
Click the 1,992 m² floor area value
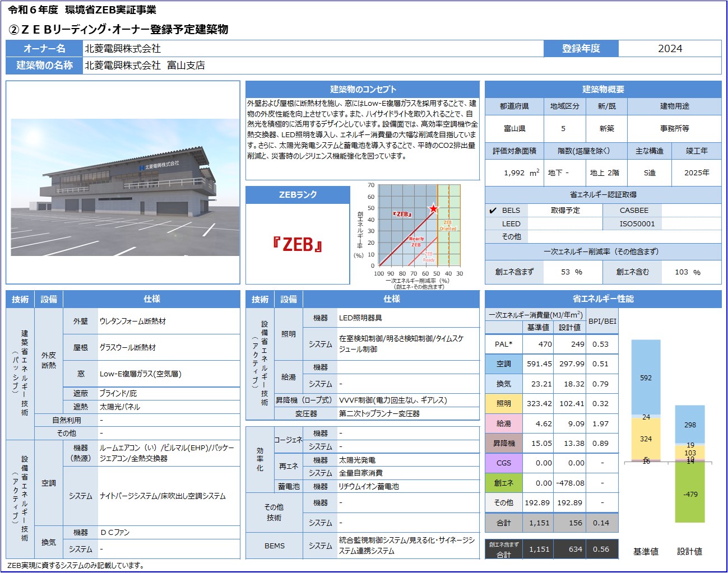click(521, 173)
